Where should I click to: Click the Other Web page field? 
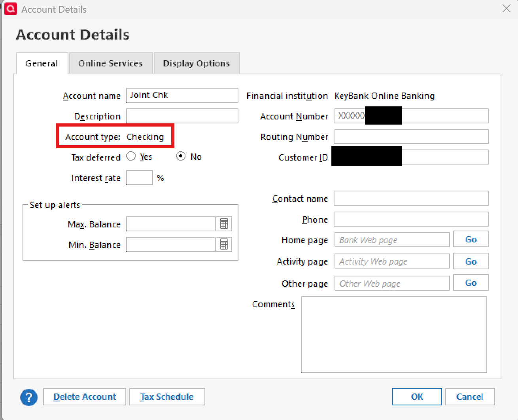pyautogui.click(x=392, y=283)
